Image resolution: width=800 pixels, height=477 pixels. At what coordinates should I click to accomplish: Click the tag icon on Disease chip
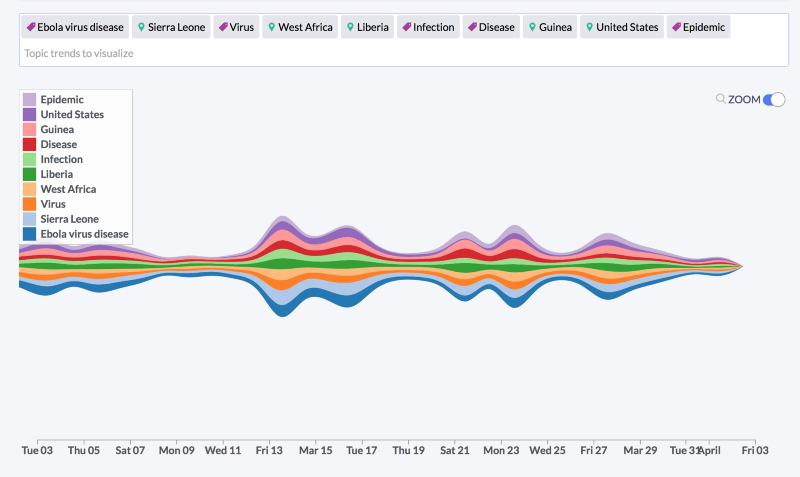coord(472,27)
